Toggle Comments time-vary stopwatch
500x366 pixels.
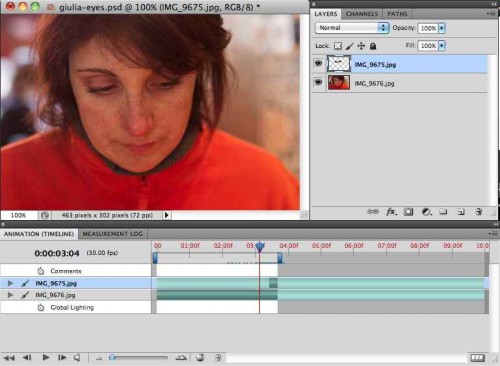(x=41, y=271)
